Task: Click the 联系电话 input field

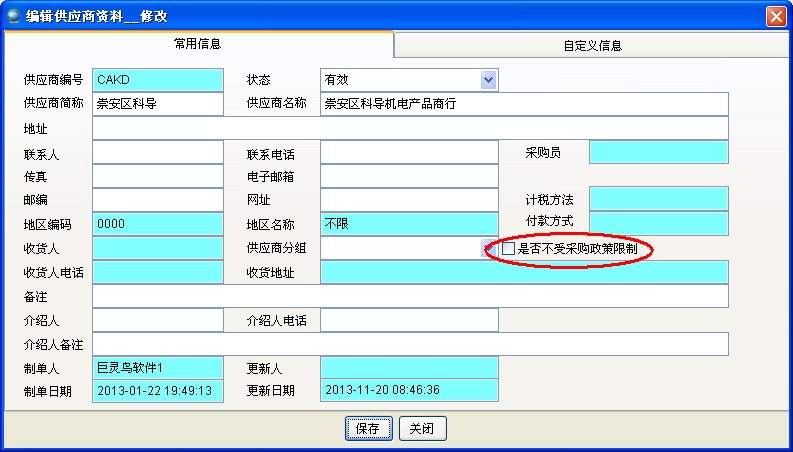Action: point(409,152)
